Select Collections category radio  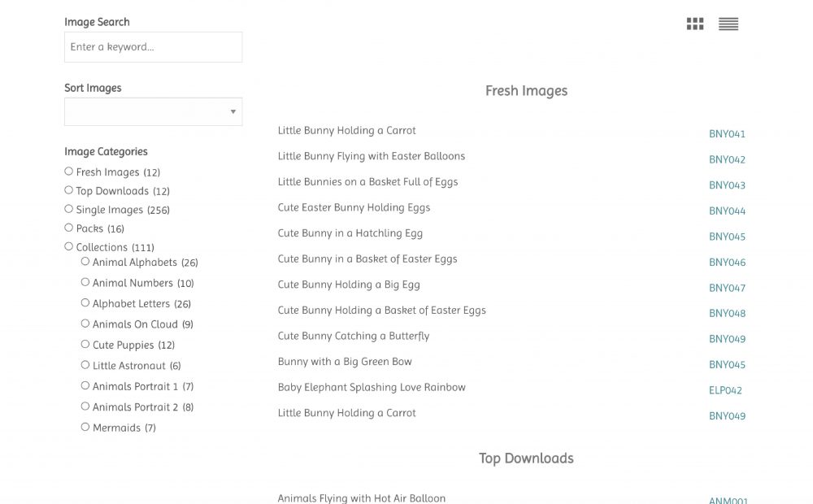point(68,246)
